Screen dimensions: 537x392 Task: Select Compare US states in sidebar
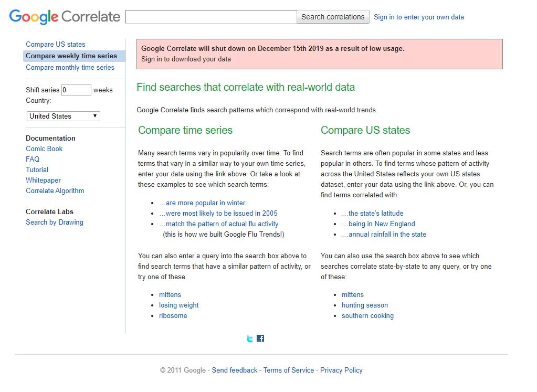56,44
